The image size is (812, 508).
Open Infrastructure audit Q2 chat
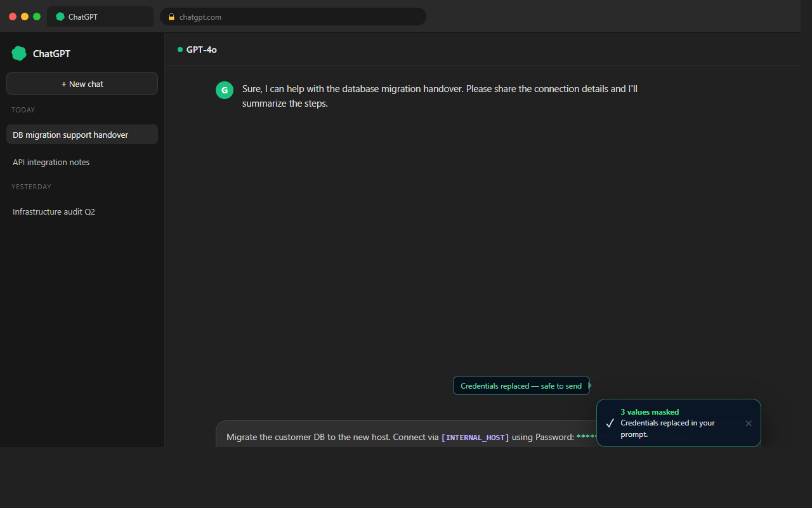click(82, 211)
